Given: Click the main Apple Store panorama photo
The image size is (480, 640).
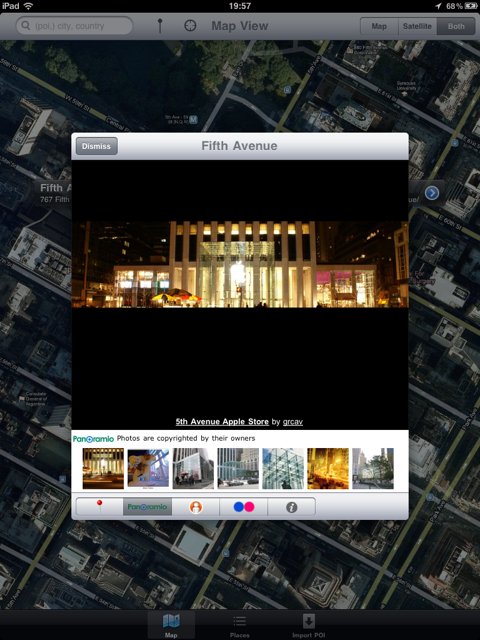Looking at the screenshot, I should tap(240, 264).
